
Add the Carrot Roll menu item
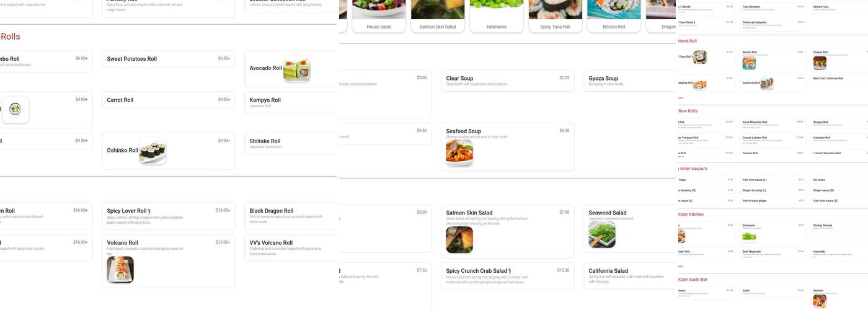[169, 100]
